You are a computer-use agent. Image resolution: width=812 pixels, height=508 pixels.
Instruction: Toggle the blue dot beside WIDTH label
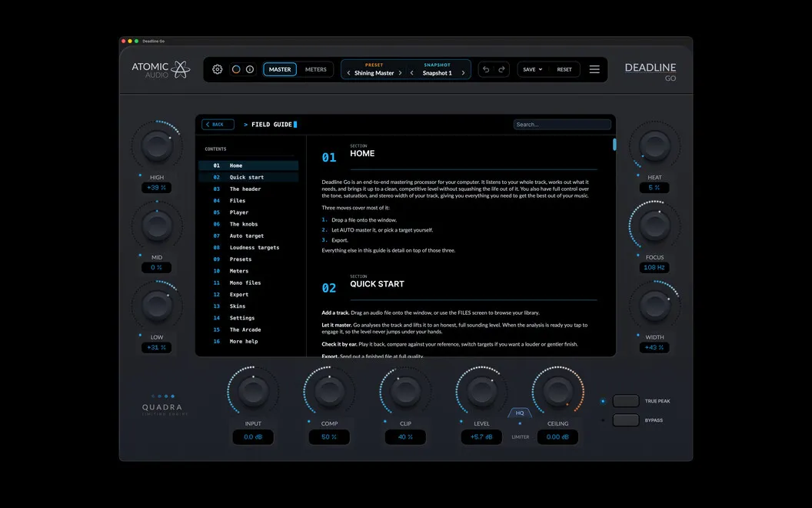(x=638, y=335)
